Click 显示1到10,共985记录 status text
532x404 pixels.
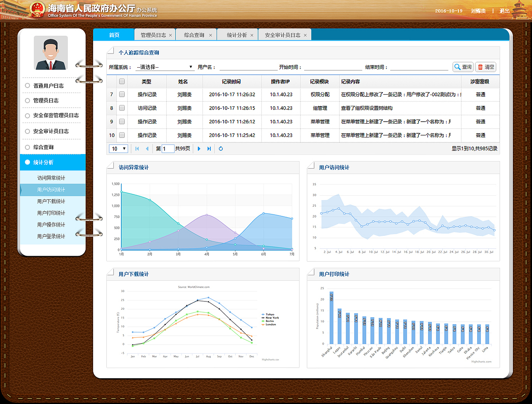[475, 149]
